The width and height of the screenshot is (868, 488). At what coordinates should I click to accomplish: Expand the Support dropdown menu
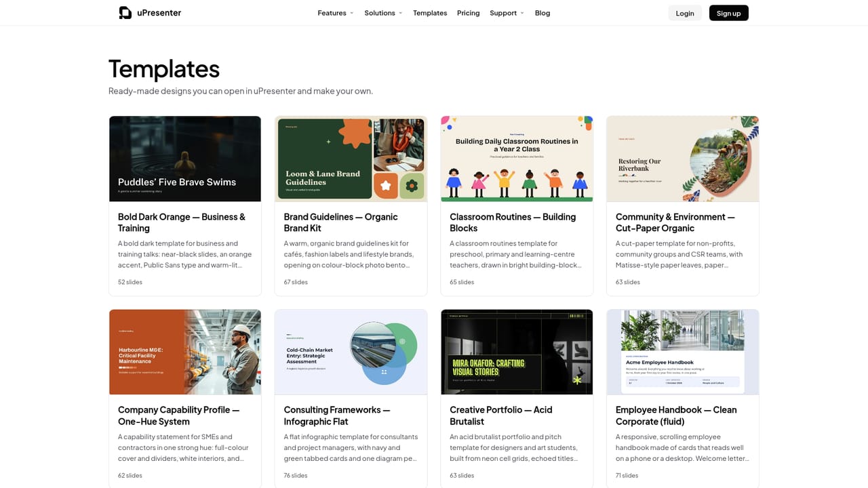(507, 13)
